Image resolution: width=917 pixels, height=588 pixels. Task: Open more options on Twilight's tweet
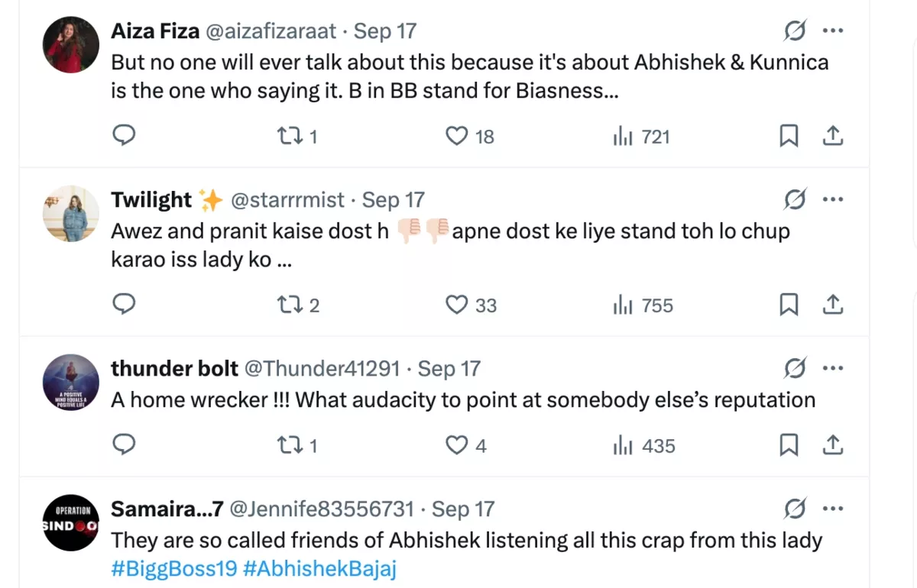pos(832,200)
